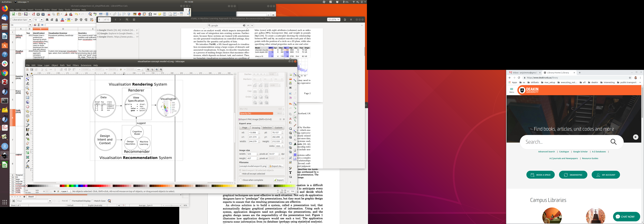Tick Close when complete checkbox
Viewport: 644px width, 224px height.
240,180
